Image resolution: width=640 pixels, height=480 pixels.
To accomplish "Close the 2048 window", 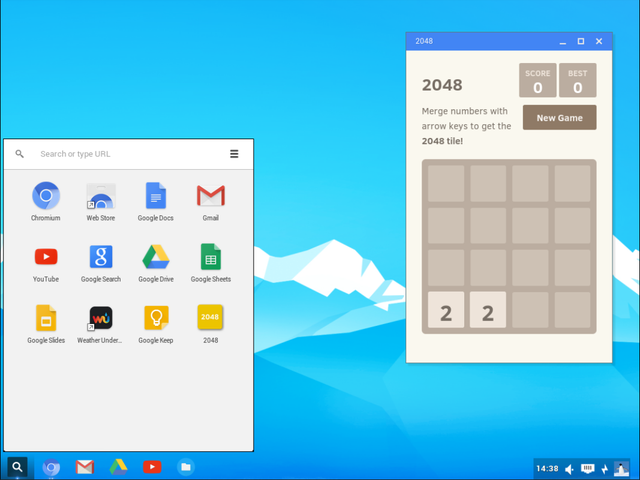I will pyautogui.click(x=599, y=41).
